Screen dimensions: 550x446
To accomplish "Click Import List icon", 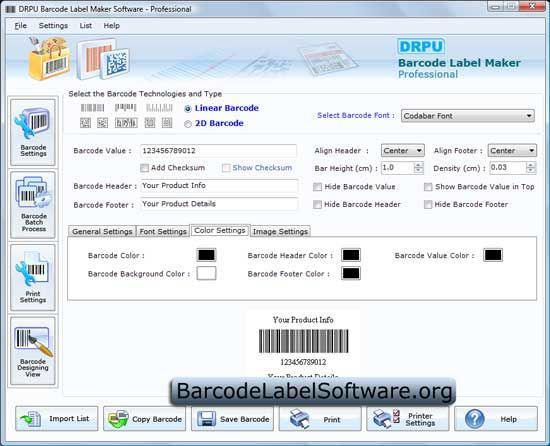I will click(31, 419).
